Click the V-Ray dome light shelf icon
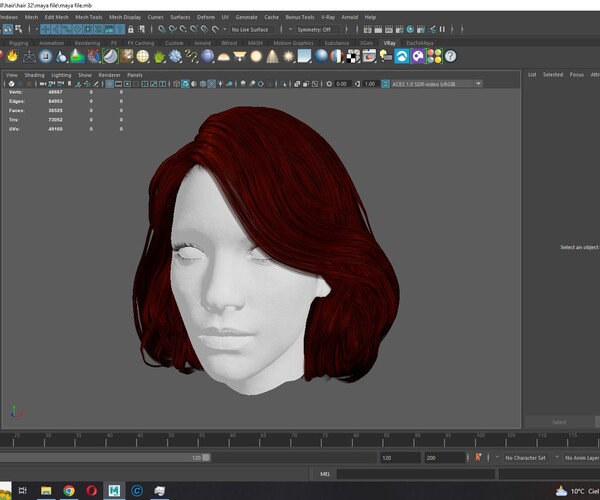This screenshot has height=500, width=600. click(223, 57)
